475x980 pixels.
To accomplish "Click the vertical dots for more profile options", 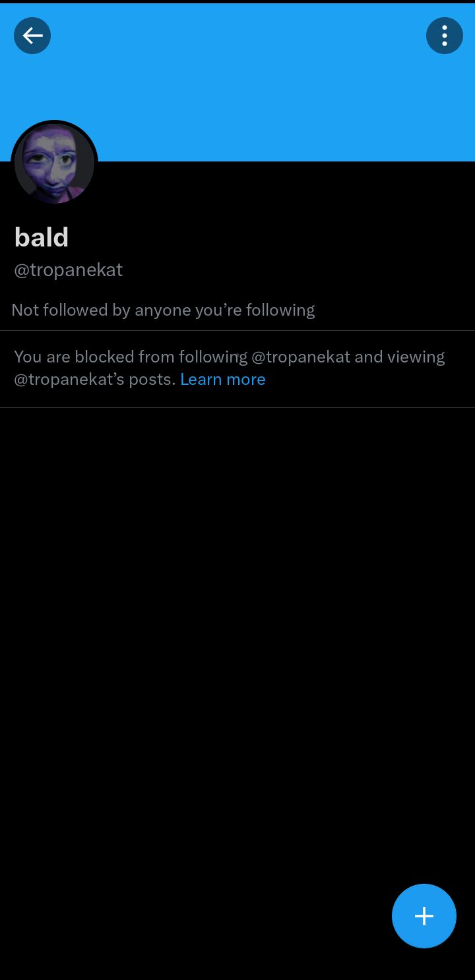I will coord(445,36).
